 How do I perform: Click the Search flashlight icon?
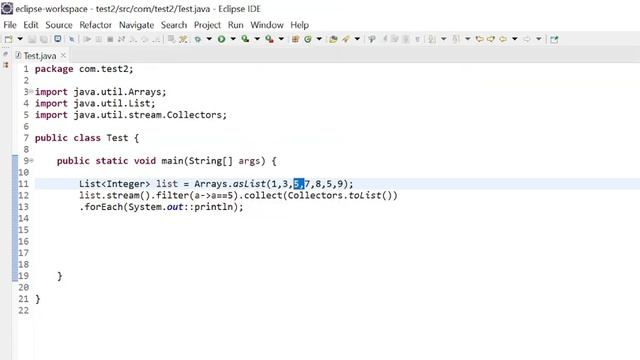pyautogui.click(x=346, y=39)
